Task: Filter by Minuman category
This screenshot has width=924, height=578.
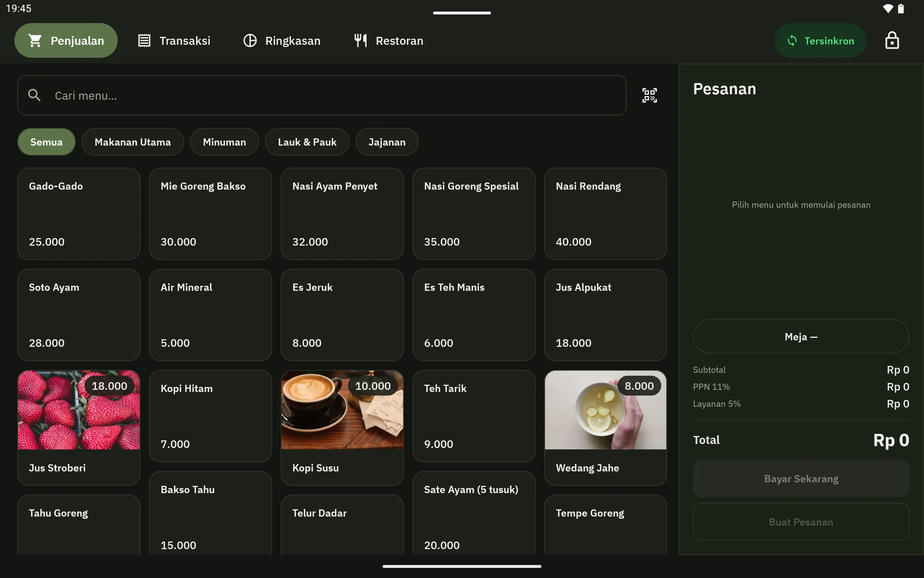Action: (225, 142)
